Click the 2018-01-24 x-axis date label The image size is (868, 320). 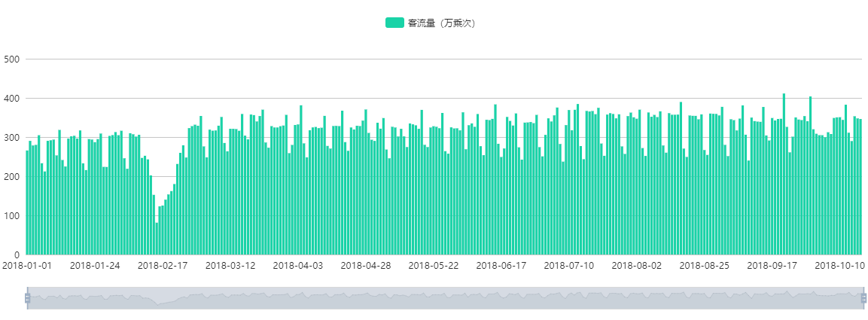tap(96, 266)
